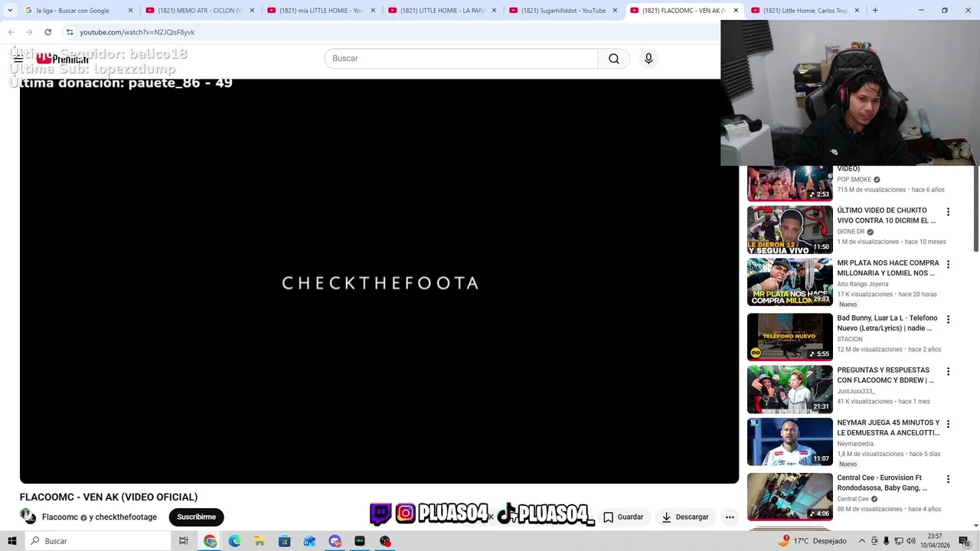Start voice search with microphone icon

tap(648, 59)
